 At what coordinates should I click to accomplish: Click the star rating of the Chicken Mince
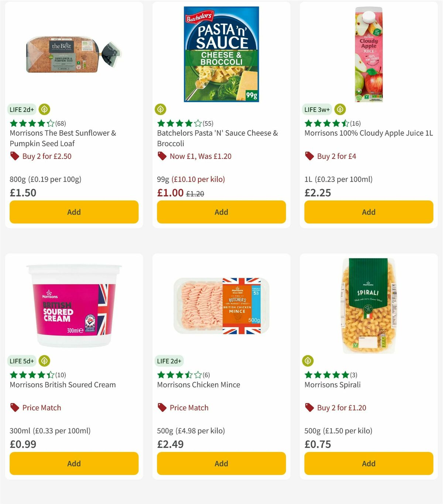pyautogui.click(x=175, y=374)
